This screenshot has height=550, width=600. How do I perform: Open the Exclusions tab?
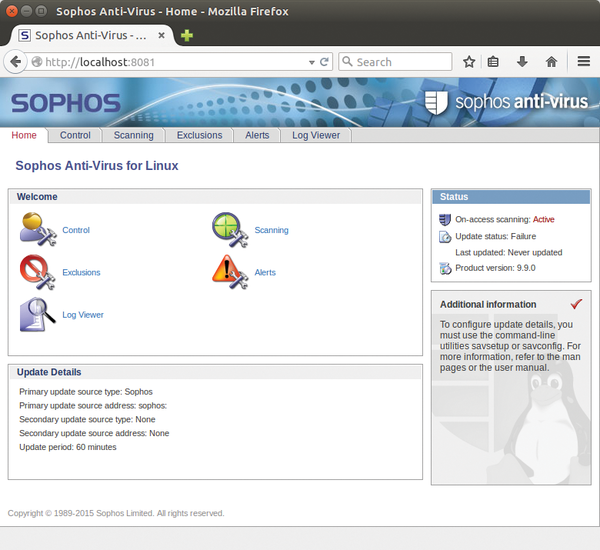coord(199,135)
